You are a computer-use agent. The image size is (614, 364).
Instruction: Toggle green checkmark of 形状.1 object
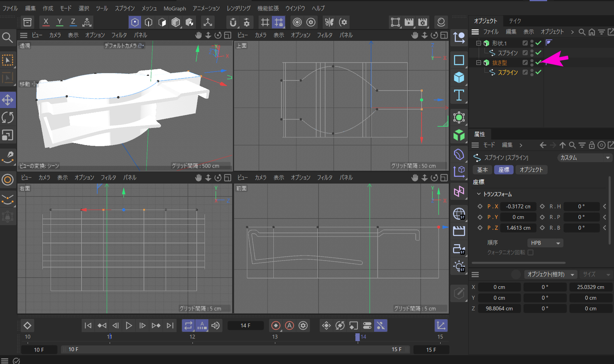coord(538,43)
